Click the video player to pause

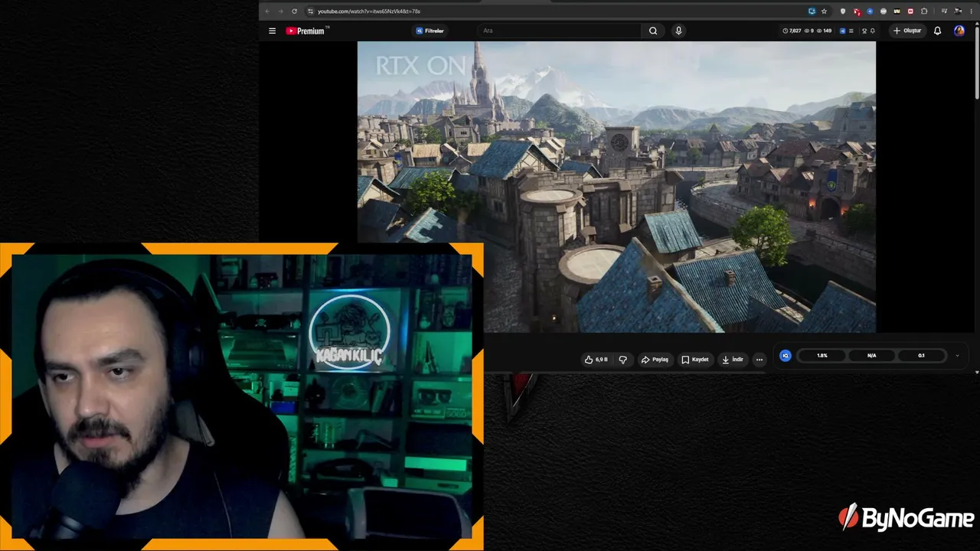point(616,187)
